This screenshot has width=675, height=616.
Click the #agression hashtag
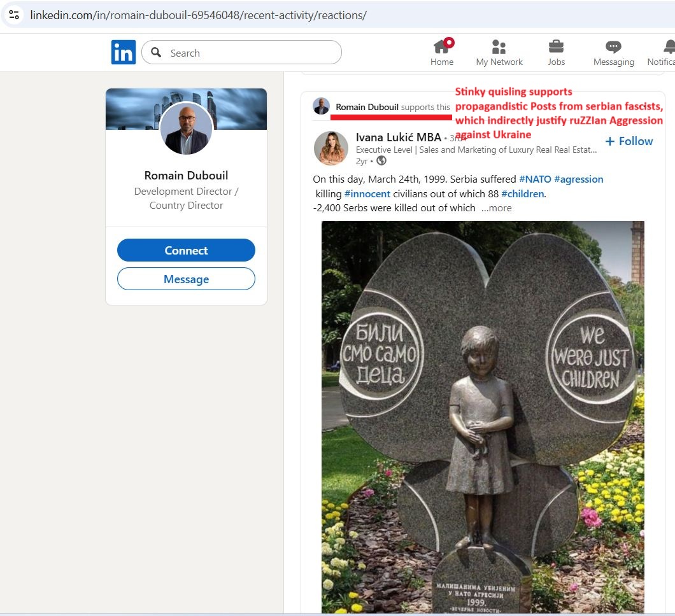579,179
